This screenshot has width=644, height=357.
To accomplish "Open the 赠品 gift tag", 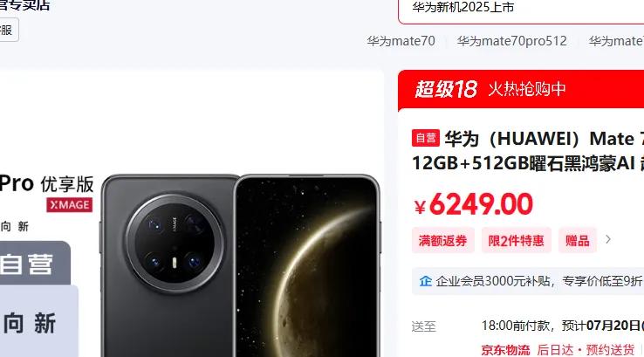I will [578, 240].
